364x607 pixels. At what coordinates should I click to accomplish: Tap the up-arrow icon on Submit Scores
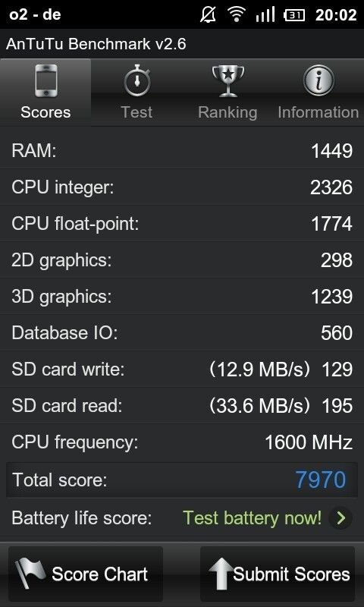click(x=220, y=574)
